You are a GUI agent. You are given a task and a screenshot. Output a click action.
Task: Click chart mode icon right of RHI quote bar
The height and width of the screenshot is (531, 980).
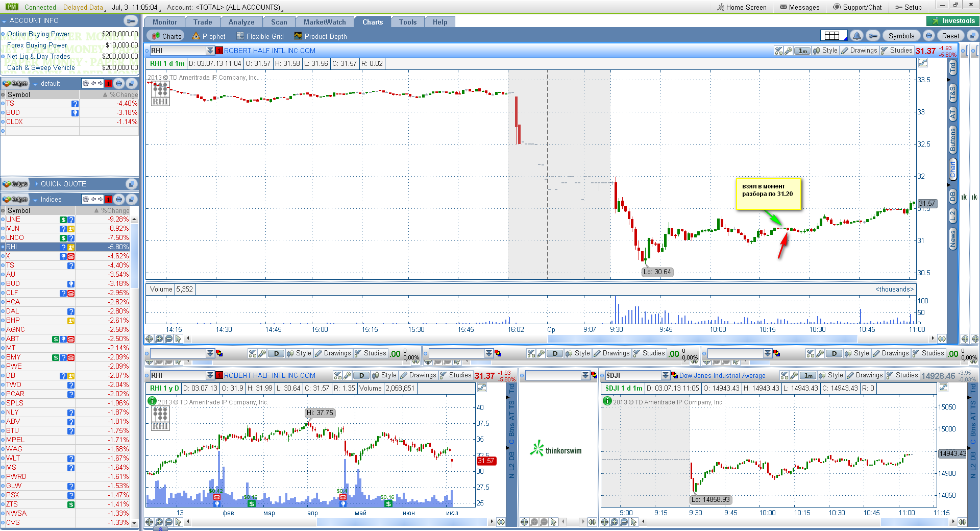[923, 63]
